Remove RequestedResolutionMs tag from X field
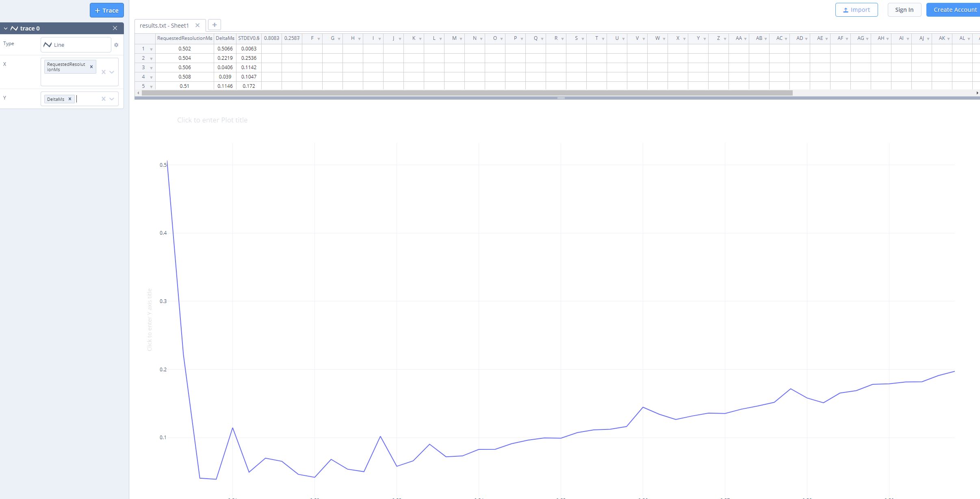Screen dimensions: 980x499 pyautogui.click(x=91, y=67)
